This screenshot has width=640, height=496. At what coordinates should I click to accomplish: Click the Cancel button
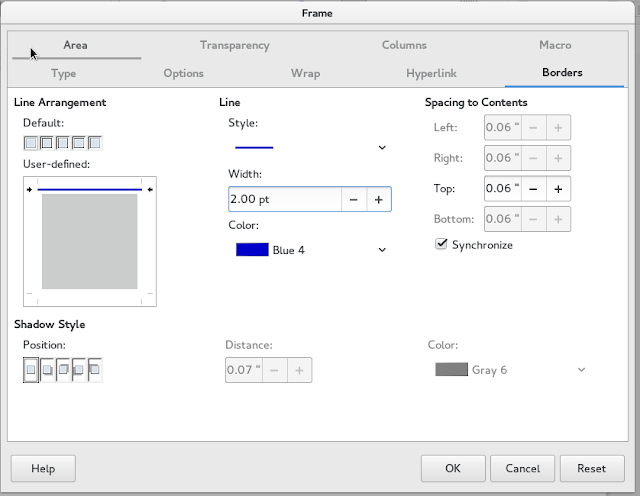click(x=522, y=468)
